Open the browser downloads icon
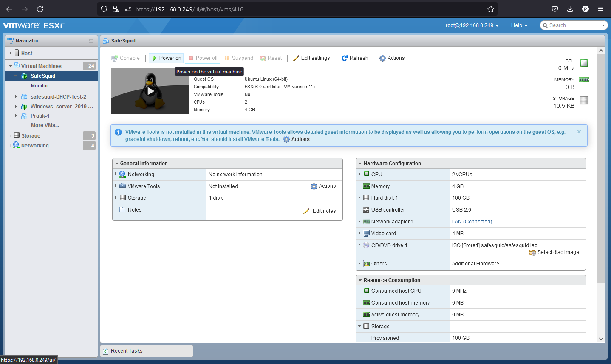611x364 pixels. click(570, 9)
